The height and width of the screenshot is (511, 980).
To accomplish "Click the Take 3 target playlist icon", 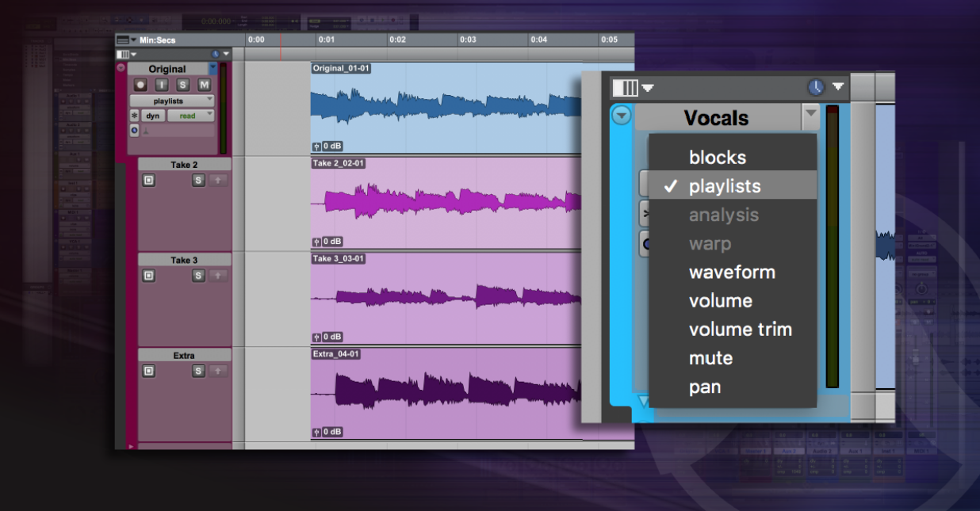I will tap(148, 276).
